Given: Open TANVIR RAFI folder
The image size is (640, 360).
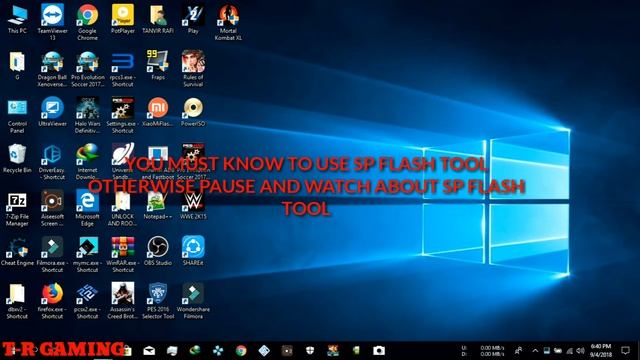Looking at the screenshot, I should pyautogui.click(x=158, y=18).
